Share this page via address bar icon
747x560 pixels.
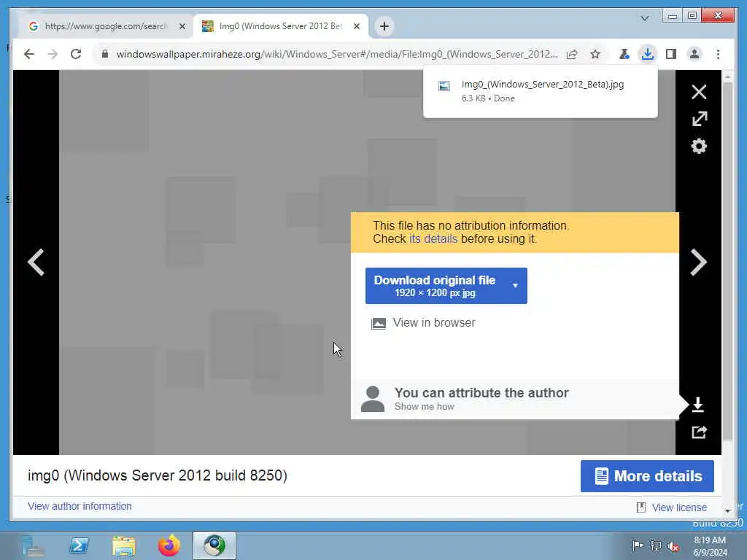pos(572,54)
